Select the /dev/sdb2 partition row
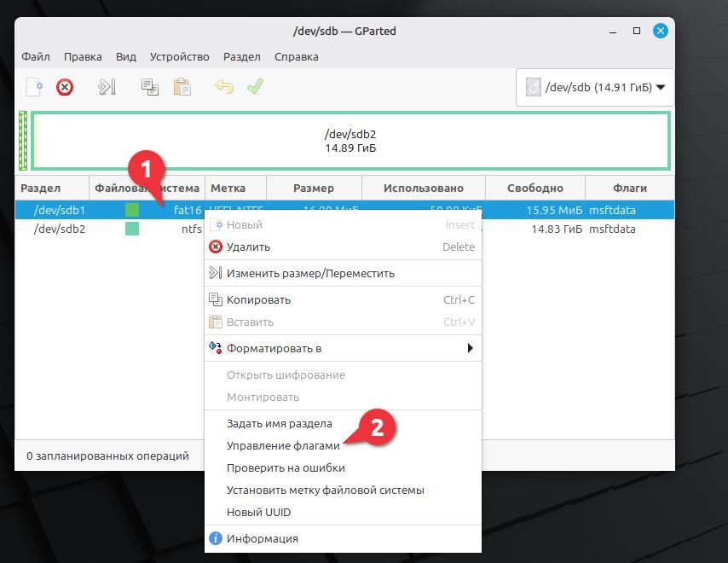Screen dimensions: 728x563 [344, 229]
